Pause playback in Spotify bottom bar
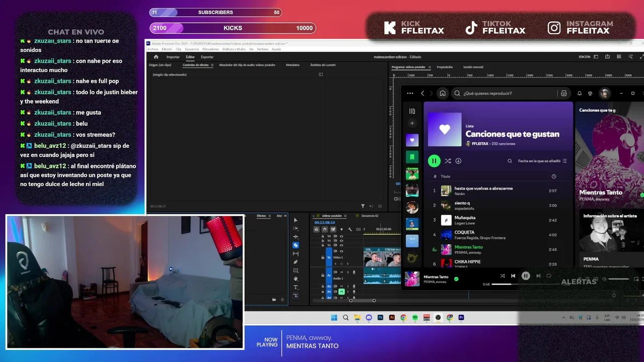Screen dimensions: 644x362 (x=526, y=276)
